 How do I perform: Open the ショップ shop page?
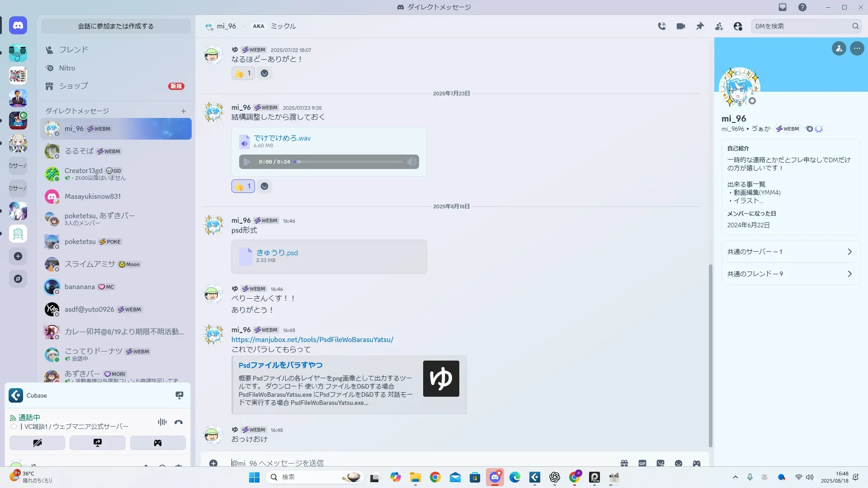(74, 86)
